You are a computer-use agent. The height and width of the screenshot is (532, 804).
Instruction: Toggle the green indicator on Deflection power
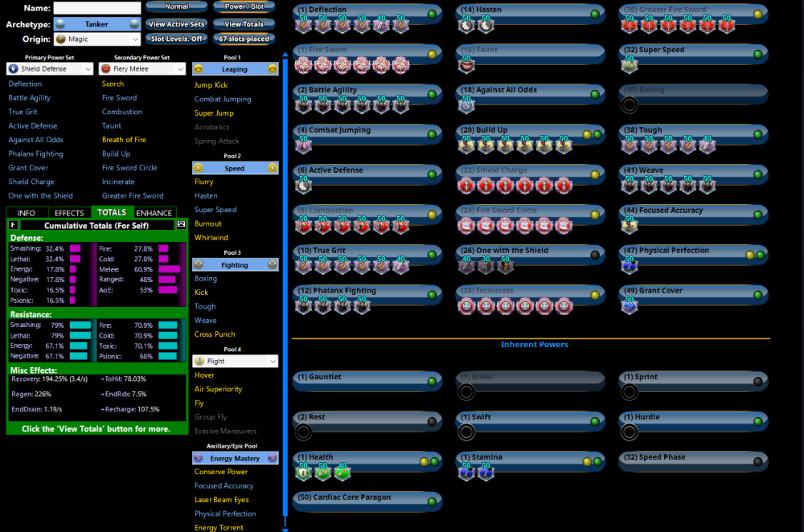[432, 14]
